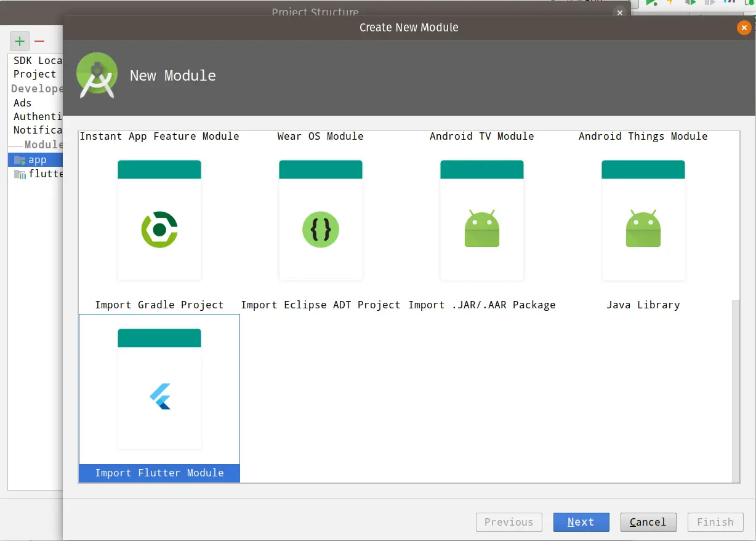Close the Create New Module dialog

coord(744,28)
